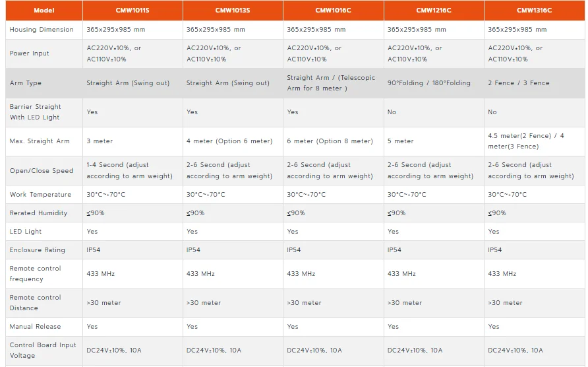Select the Max. Straight Arm row label
This screenshot has height=367, width=588.
pyautogui.click(x=40, y=141)
